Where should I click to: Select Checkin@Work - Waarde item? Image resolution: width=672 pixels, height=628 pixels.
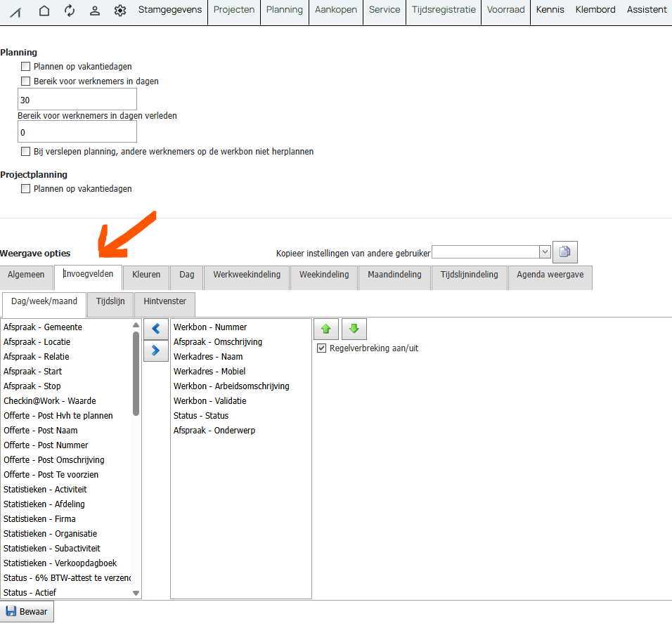coord(50,400)
